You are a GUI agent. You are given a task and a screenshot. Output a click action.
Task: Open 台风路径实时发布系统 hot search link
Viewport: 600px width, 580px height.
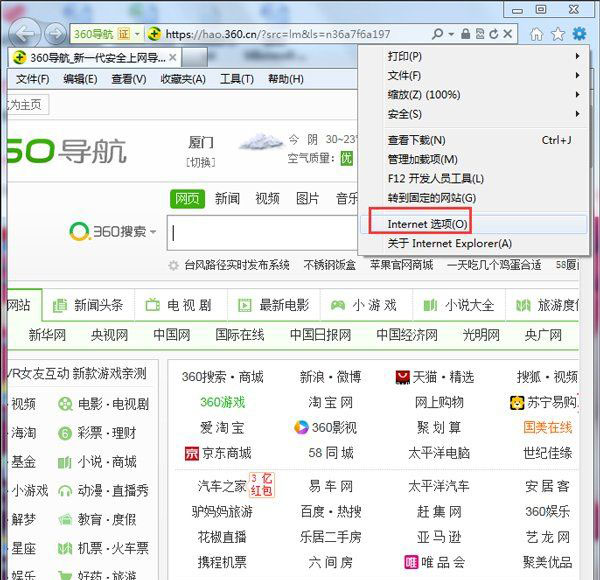[x=237, y=265]
